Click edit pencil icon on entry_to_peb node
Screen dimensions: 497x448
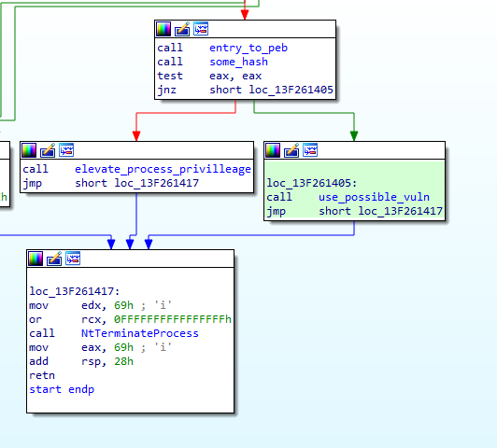point(182,29)
